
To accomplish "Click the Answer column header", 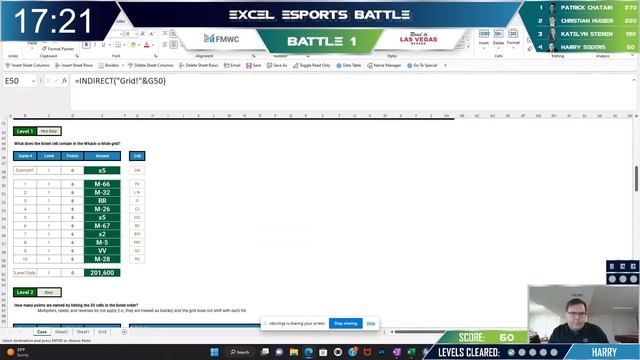I will click(x=102, y=156).
